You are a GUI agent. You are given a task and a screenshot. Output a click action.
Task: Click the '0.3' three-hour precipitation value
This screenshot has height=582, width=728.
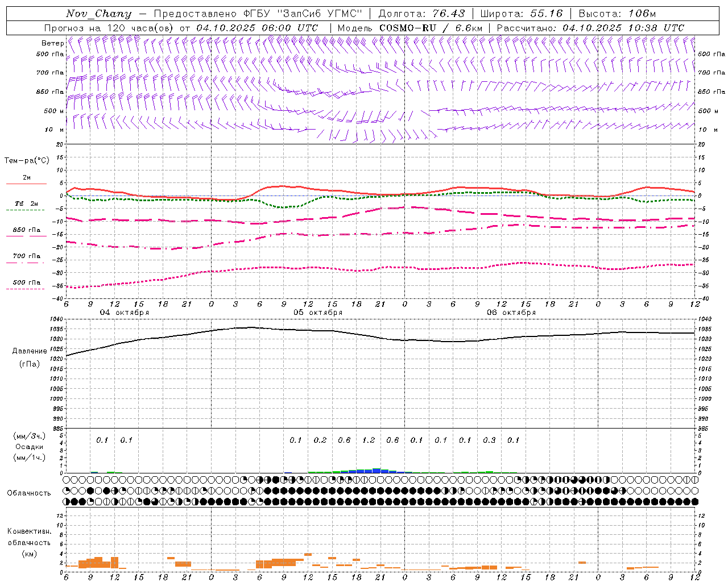click(489, 440)
